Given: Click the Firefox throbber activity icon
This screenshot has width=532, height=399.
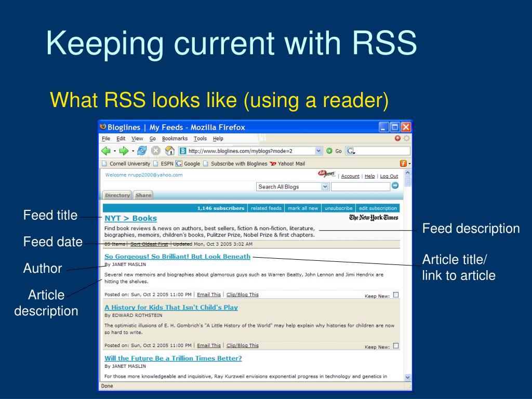Looking at the screenshot, I should click(x=406, y=138).
